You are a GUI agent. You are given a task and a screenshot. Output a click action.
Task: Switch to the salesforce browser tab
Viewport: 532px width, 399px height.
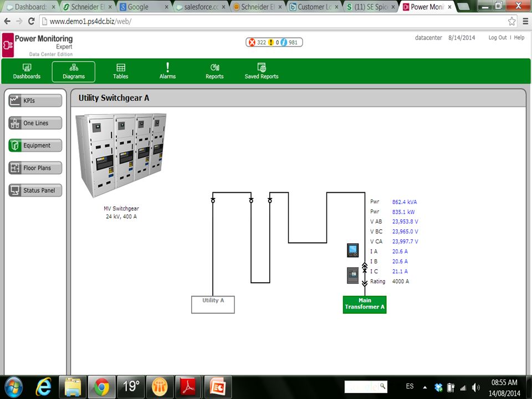tap(200, 7)
